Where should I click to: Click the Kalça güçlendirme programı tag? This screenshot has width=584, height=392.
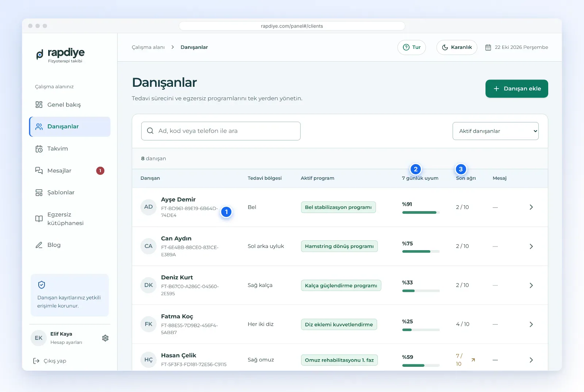[x=341, y=286]
